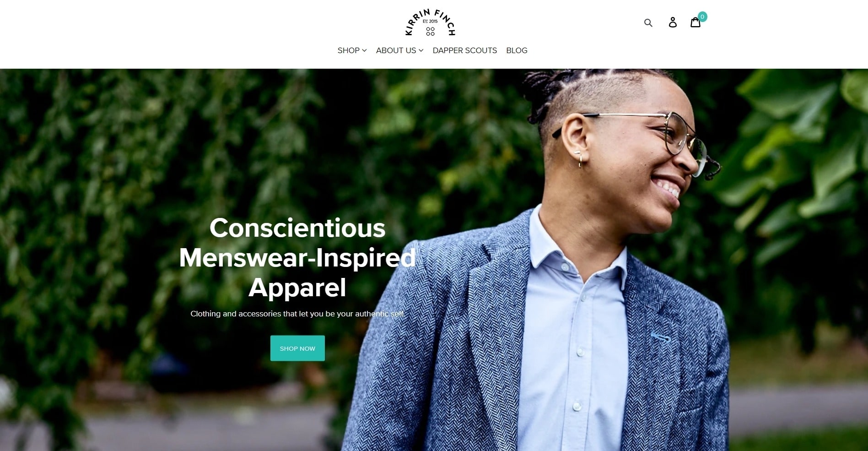This screenshot has width=868, height=451.
Task: Visit the BLOG link
Action: click(517, 50)
